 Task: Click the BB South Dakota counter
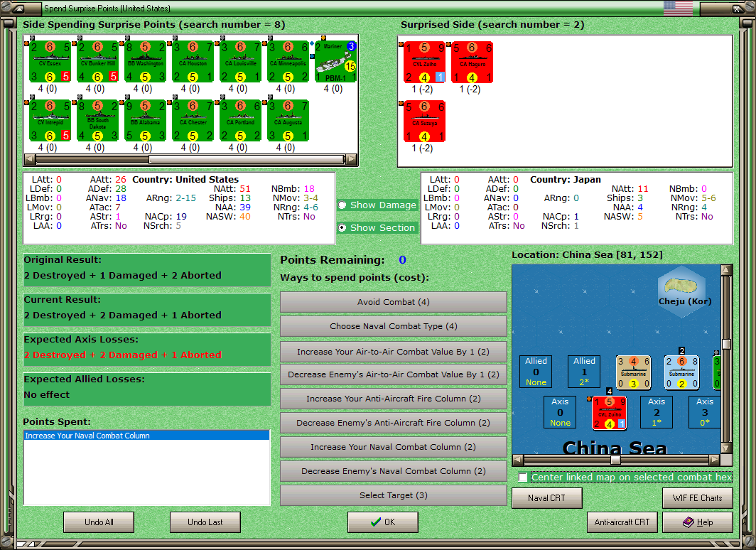tap(97, 121)
